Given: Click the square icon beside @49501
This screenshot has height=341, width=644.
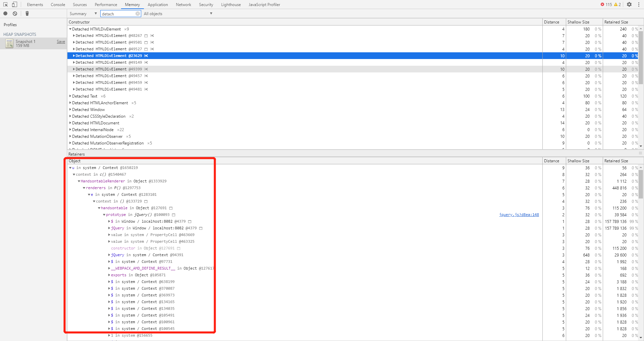Looking at the screenshot, I should click(146, 42).
